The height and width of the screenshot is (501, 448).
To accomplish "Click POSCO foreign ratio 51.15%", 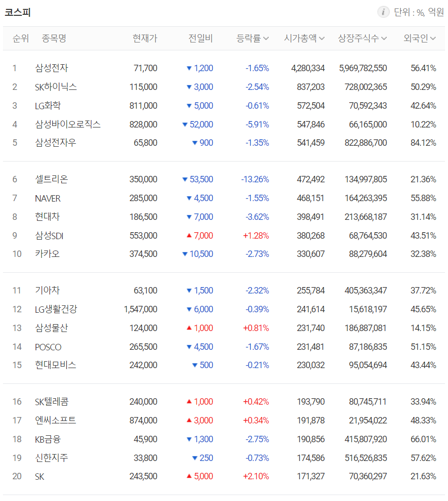I will [423, 347].
